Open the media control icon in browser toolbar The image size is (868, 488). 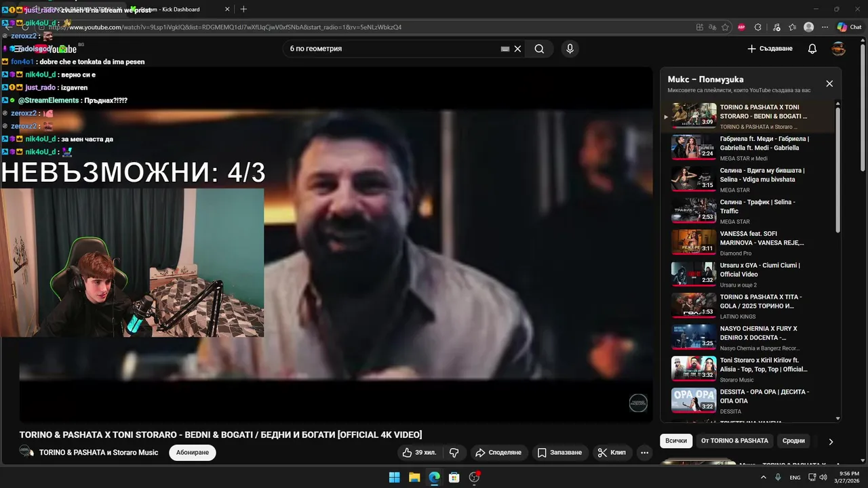[x=776, y=27]
